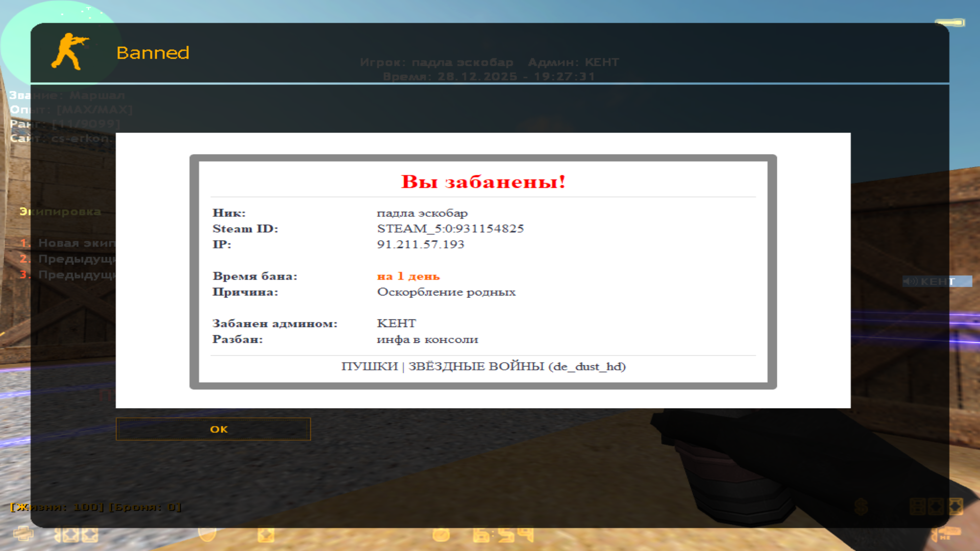Click the red Вы забанены! heading
The image size is (980, 551).
pyautogui.click(x=483, y=182)
